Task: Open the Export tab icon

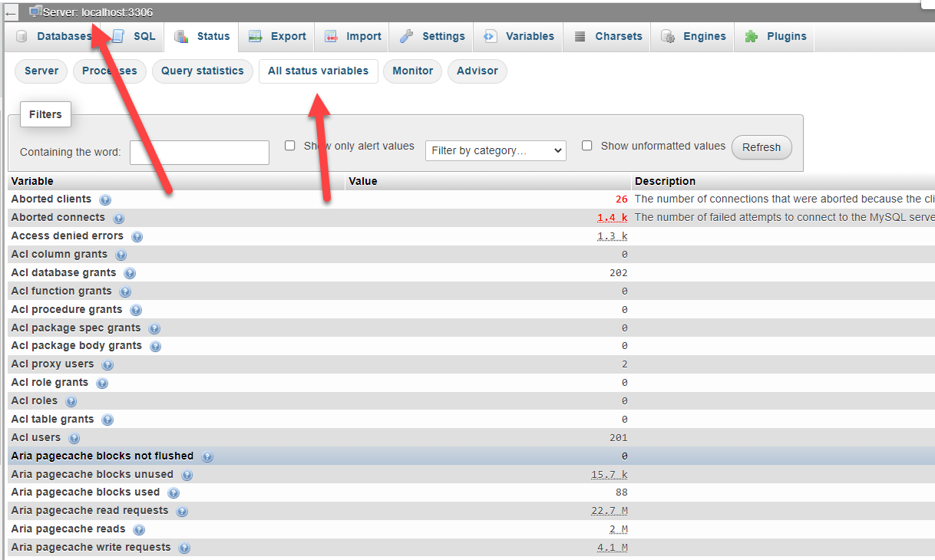Action: [256, 36]
